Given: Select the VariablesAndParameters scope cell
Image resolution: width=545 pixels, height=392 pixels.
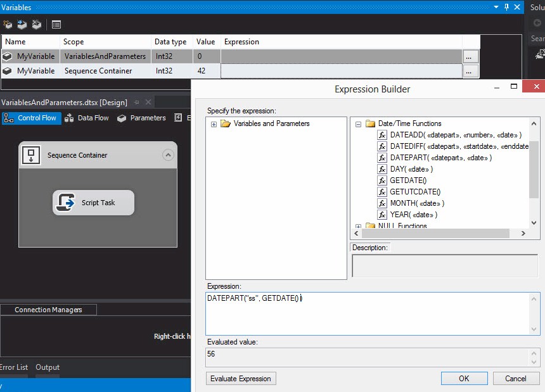Looking at the screenshot, I should tap(105, 56).
